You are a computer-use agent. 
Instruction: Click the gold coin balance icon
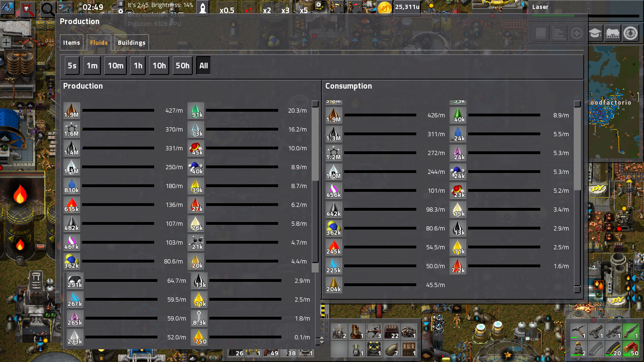(x=385, y=8)
